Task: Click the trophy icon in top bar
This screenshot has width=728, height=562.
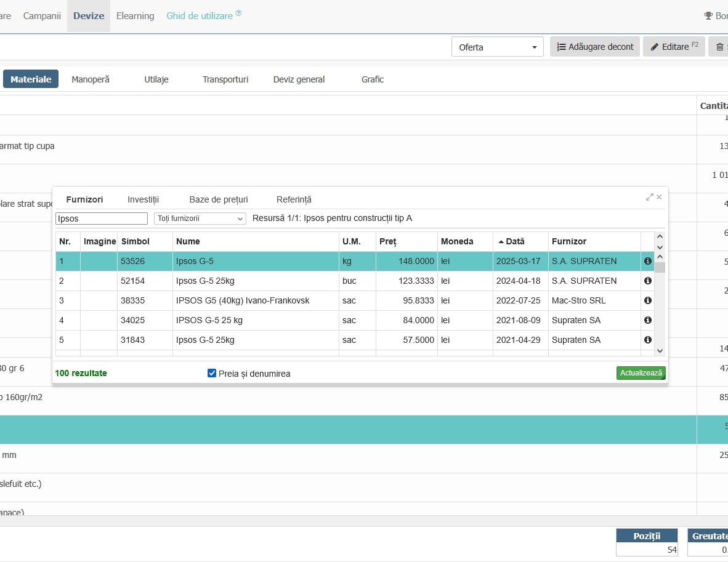Action: pos(708,16)
